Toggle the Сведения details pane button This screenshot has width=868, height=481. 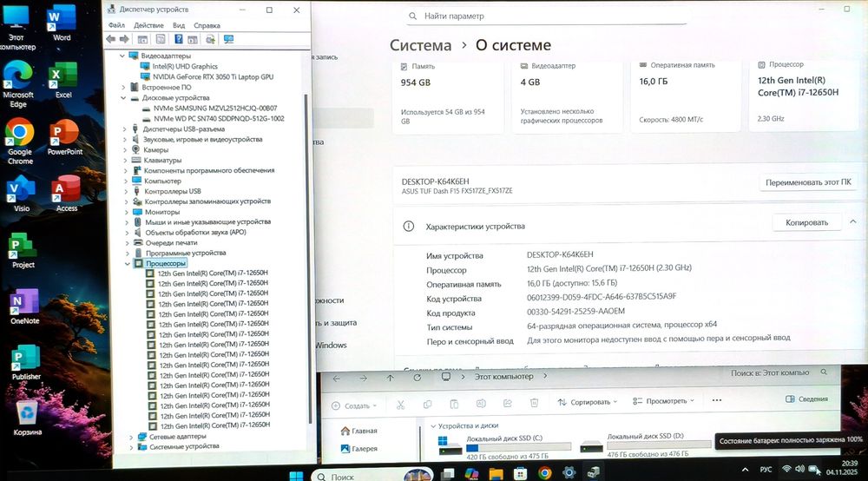click(x=806, y=399)
